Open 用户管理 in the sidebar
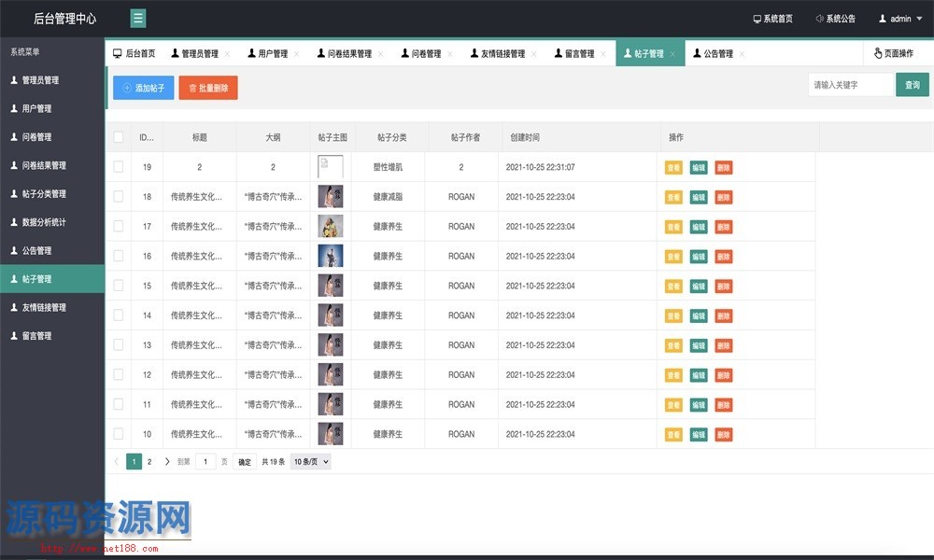Screen dimensions: 934x560 (x=51, y=108)
